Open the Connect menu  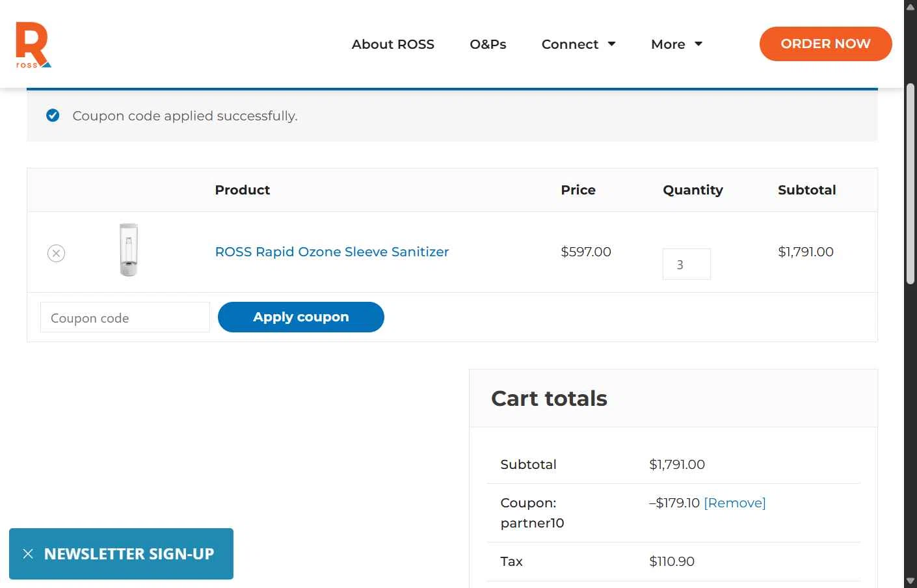click(x=570, y=44)
